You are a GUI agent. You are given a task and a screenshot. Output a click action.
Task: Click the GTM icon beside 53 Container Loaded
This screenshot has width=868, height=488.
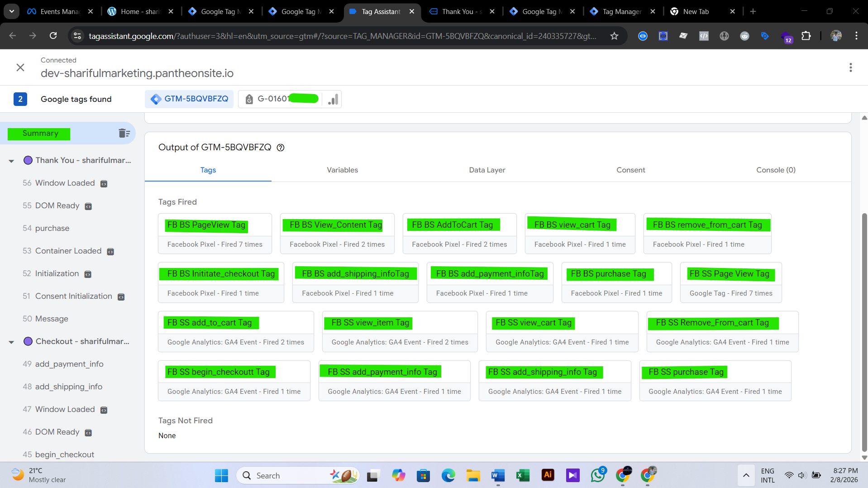(x=111, y=251)
